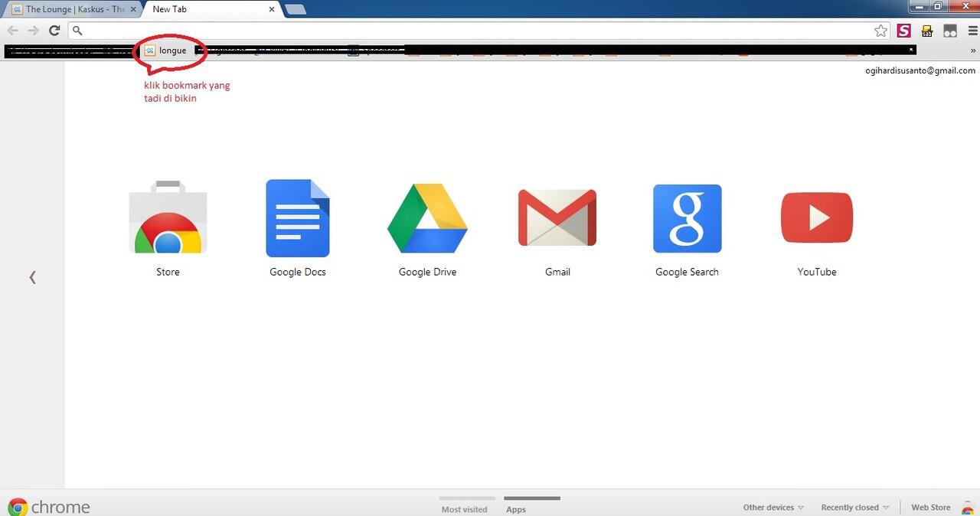Click the gray two-circle extension icon
The height and width of the screenshot is (516, 980).
coord(950,31)
